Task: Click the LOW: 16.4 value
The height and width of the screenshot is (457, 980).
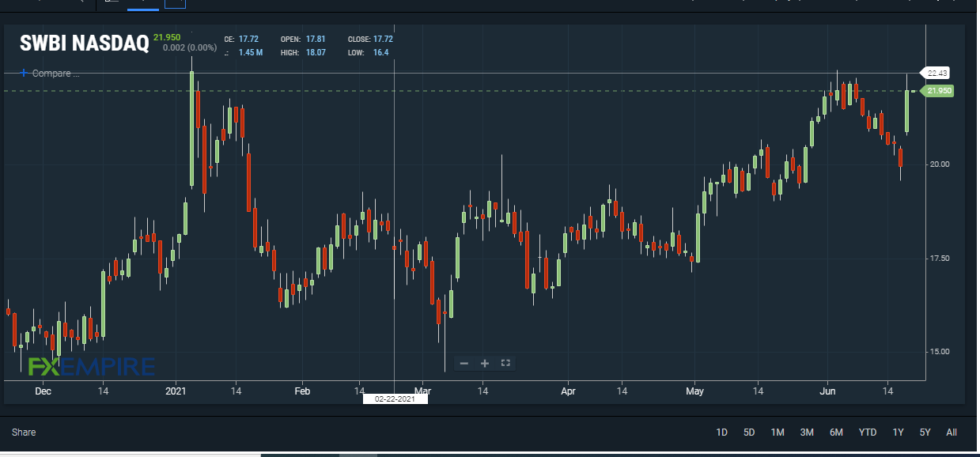Action: click(x=368, y=53)
